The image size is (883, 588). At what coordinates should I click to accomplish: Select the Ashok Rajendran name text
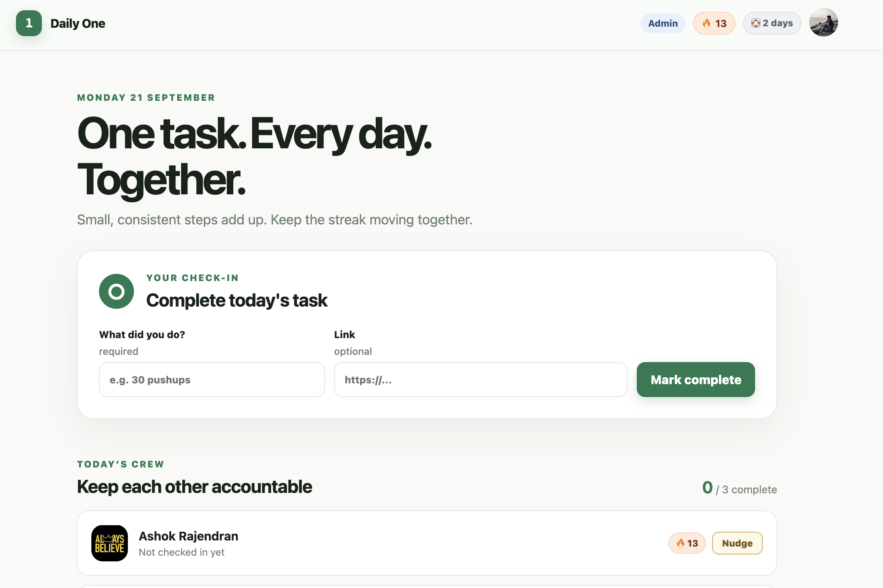point(188,536)
